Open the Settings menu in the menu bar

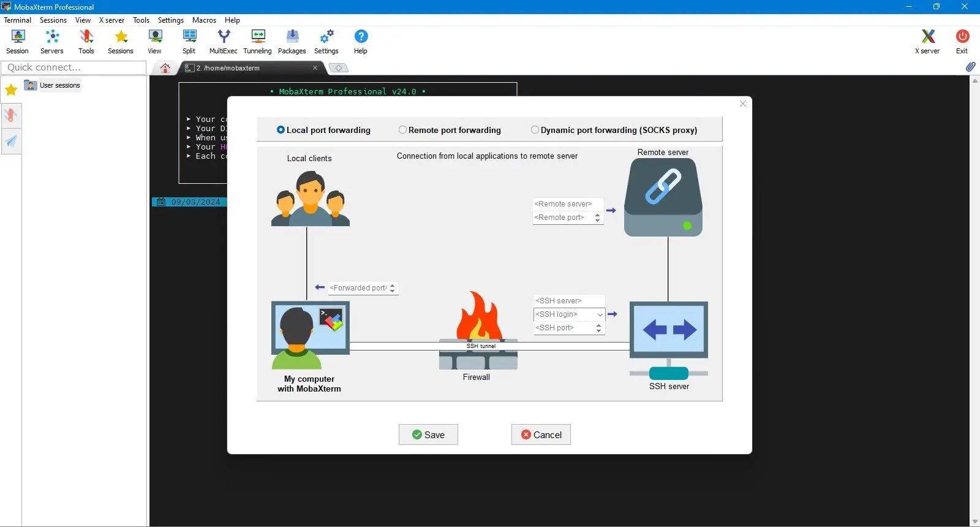click(x=171, y=20)
